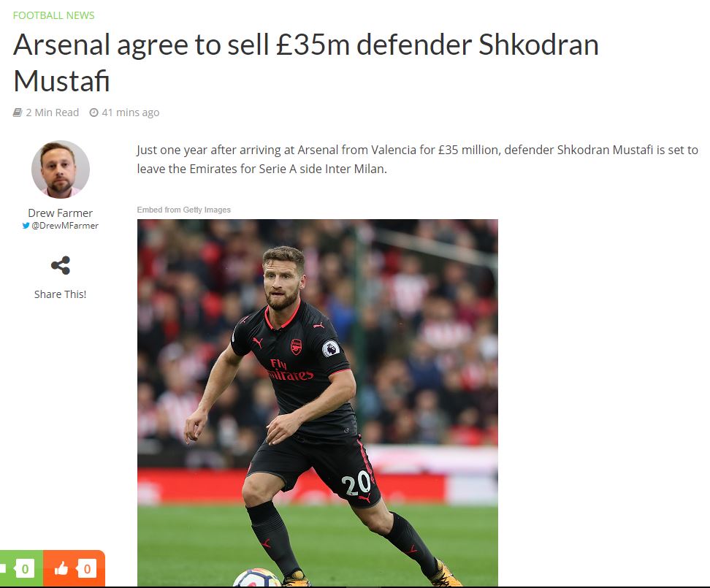
Task: Click the orange like count badge
Action: click(86, 568)
